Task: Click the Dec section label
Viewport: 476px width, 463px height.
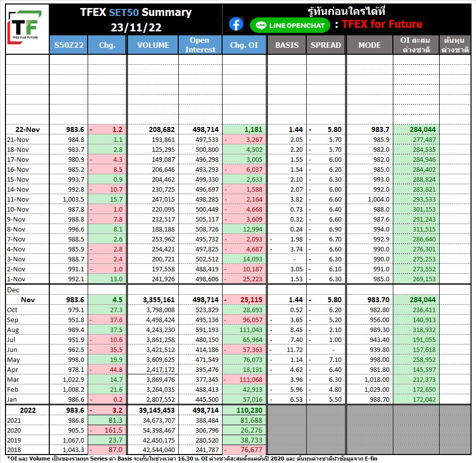Action: (x=13, y=290)
